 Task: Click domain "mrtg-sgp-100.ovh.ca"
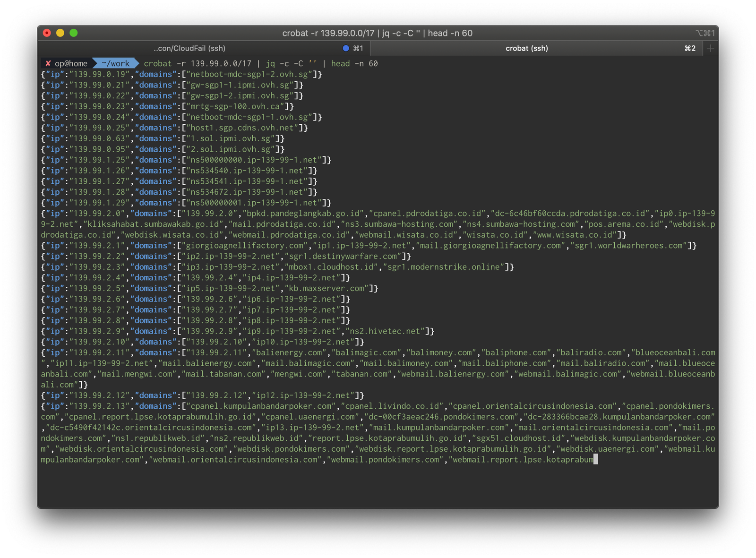237,106
